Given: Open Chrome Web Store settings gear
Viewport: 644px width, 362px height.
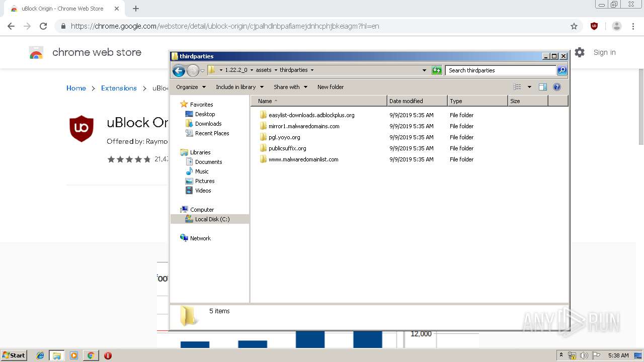Looking at the screenshot, I should click(x=580, y=52).
